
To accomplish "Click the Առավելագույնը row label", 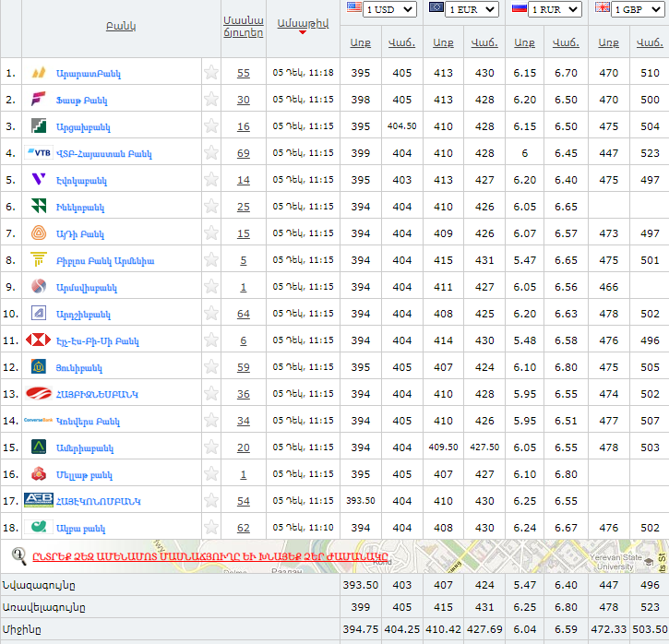I will click(x=44, y=607).
